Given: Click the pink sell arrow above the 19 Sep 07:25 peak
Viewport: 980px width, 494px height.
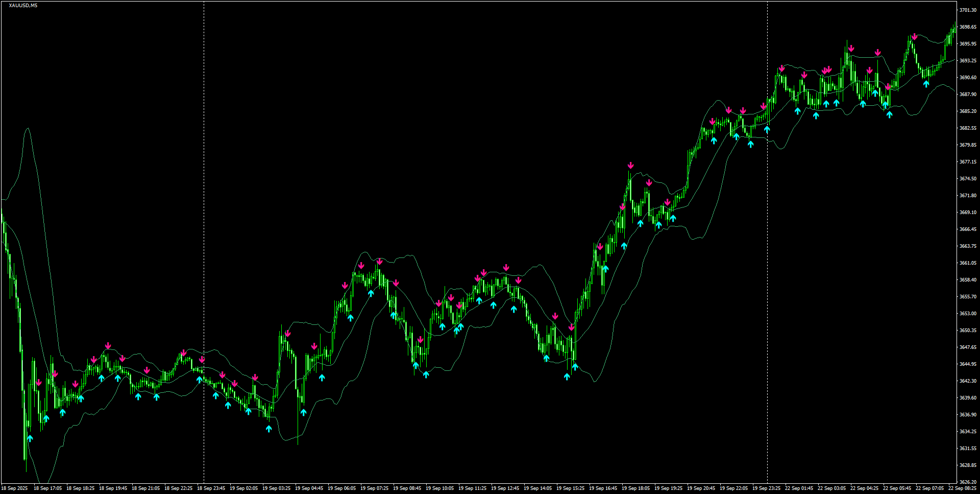Looking at the screenshot, I should [x=379, y=262].
